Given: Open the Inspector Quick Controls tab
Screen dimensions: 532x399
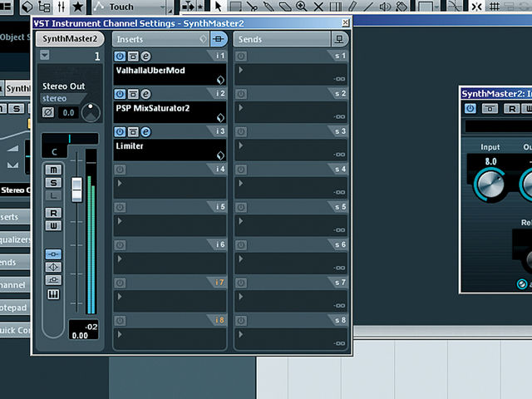Looking at the screenshot, I should point(15,330).
